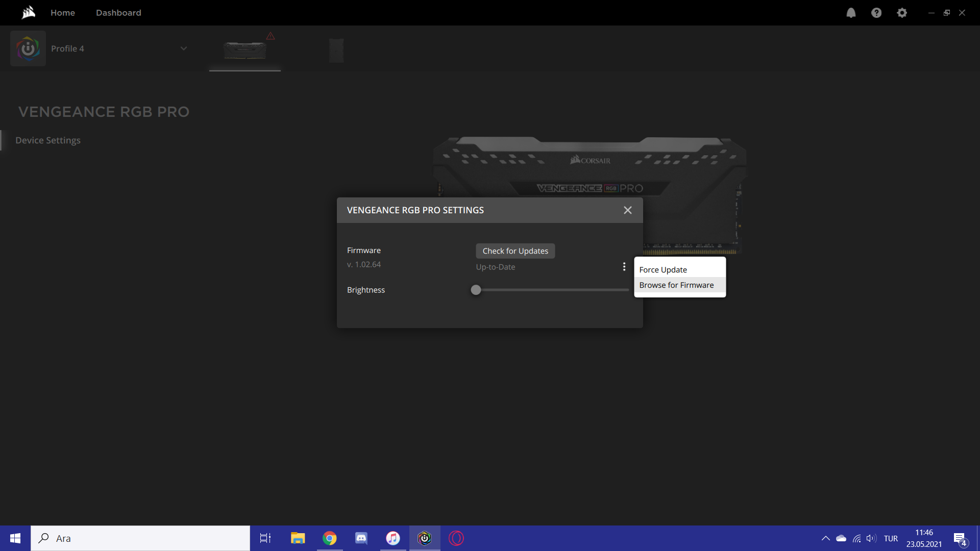Go to the Home tab
This screenshot has width=980, height=551.
coord(63,13)
